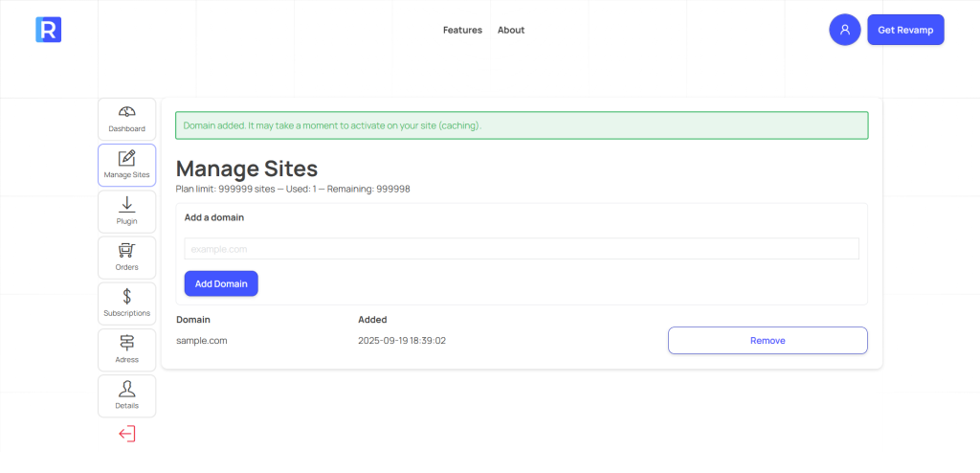The image size is (980, 473).
Task: Click the Revamp R logo
Action: 48,30
